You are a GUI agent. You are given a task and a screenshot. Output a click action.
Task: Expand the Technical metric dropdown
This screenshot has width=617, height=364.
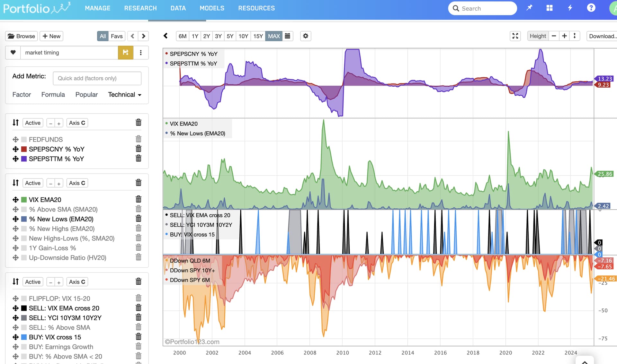click(125, 95)
